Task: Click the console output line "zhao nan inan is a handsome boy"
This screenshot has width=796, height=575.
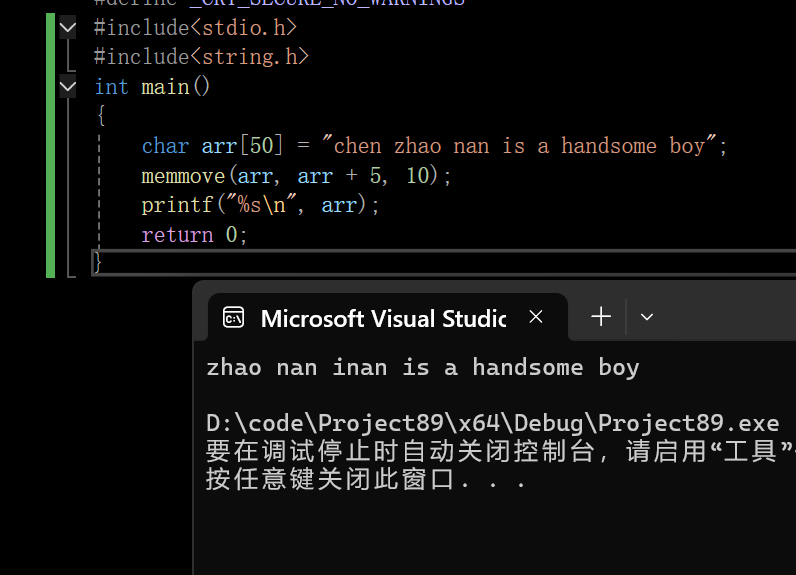Action: tap(423, 367)
